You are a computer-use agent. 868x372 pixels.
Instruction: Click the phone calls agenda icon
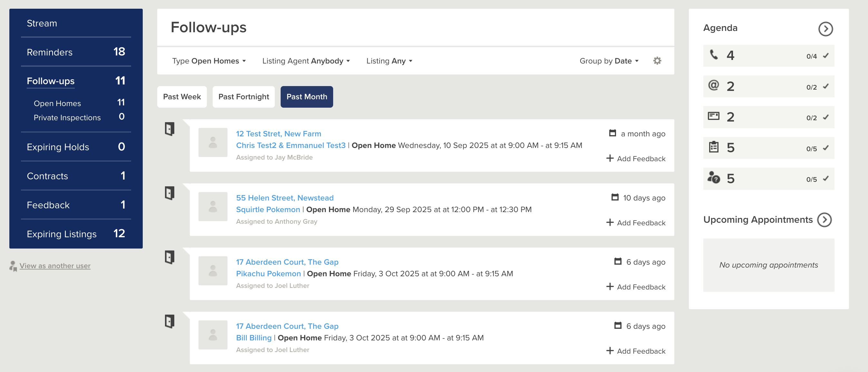pos(713,55)
